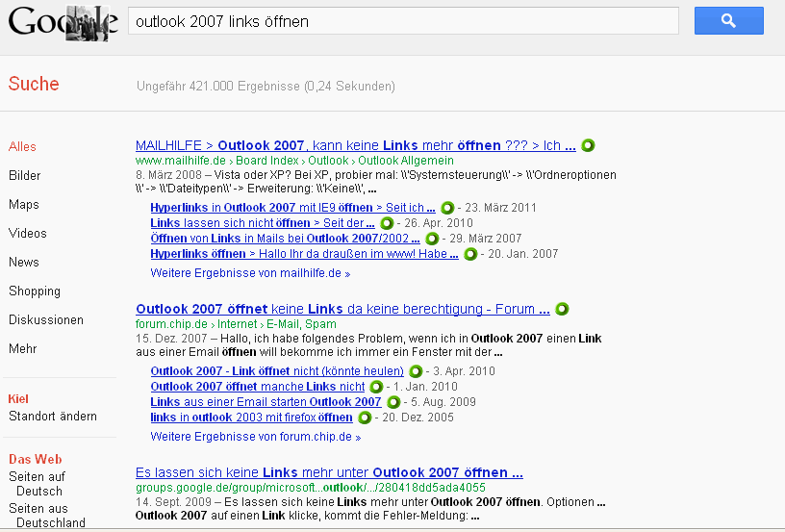Open MAILHILFE 'Outlook 2007, kann keine Links' result

355,145
